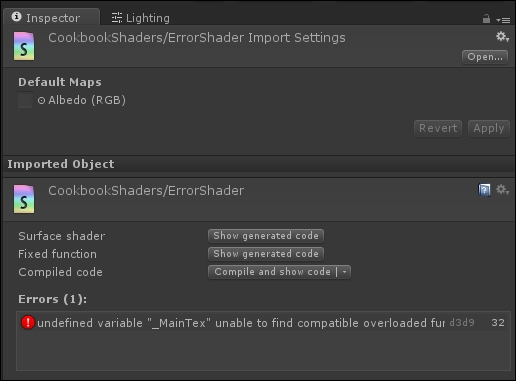Open the Inspector panel options menu
The width and height of the screenshot is (516, 381).
(503, 20)
